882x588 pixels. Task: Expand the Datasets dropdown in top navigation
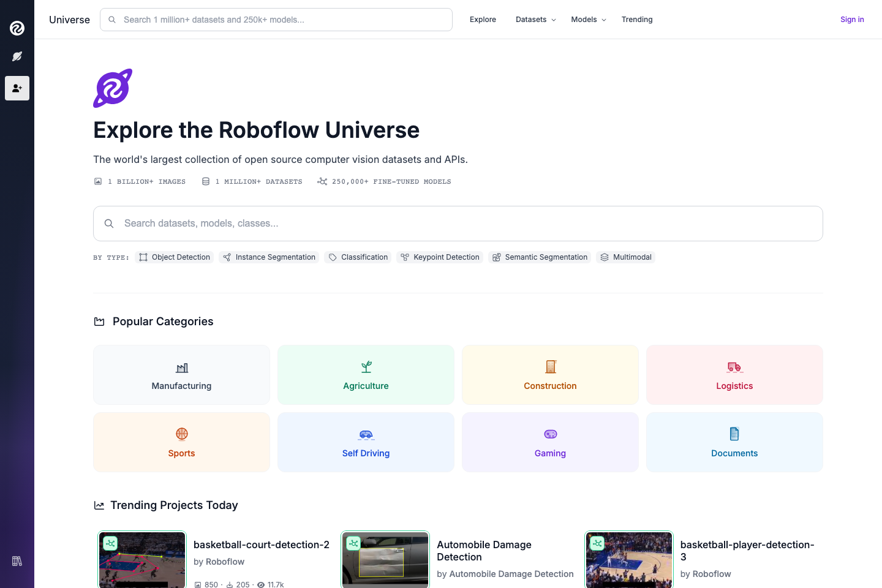(x=535, y=19)
